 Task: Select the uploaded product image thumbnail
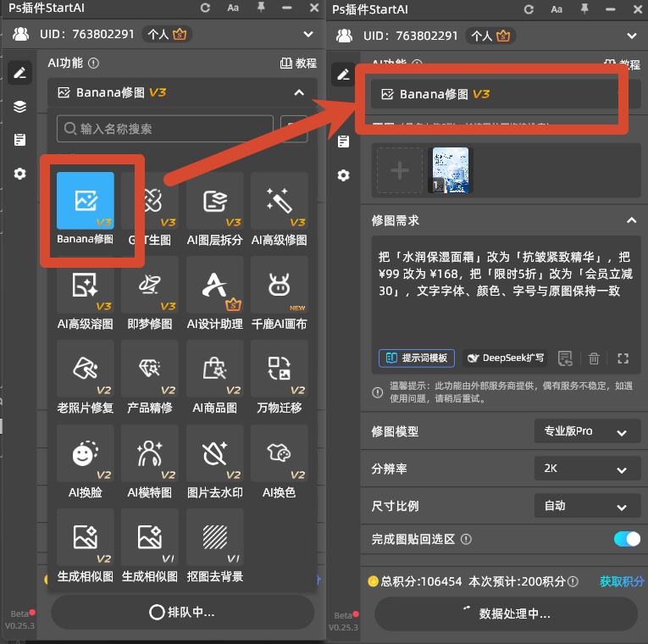(x=451, y=170)
